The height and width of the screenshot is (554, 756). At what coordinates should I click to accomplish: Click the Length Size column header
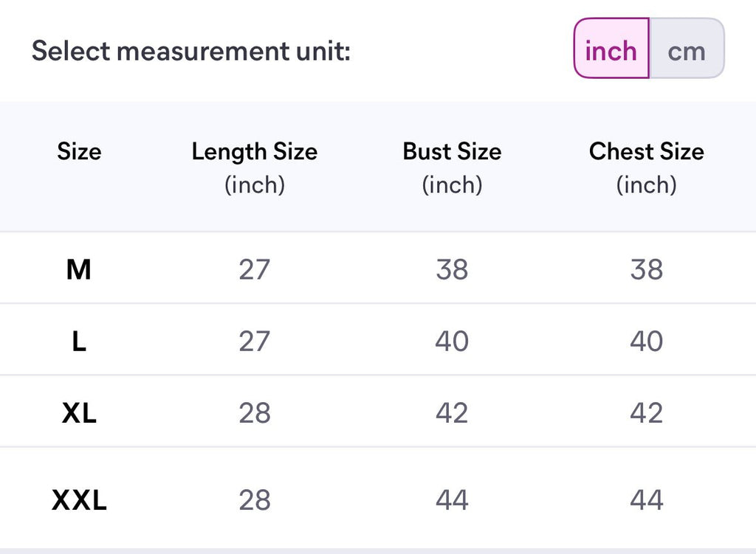[x=254, y=152]
